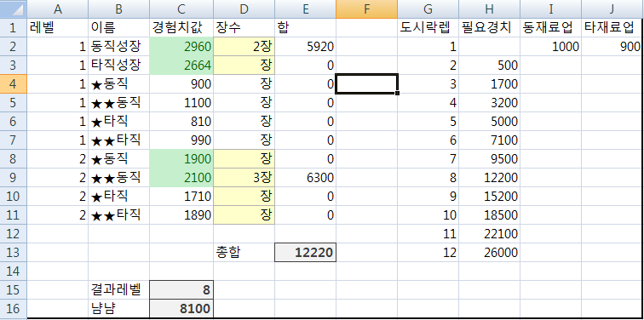Select column C header
Screen dimensions: 644x320
(x=181, y=9)
